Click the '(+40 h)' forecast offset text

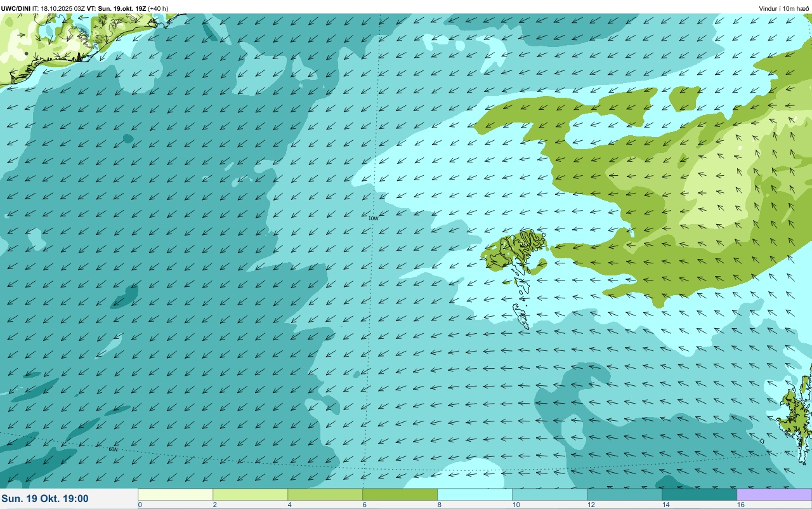coord(158,8)
